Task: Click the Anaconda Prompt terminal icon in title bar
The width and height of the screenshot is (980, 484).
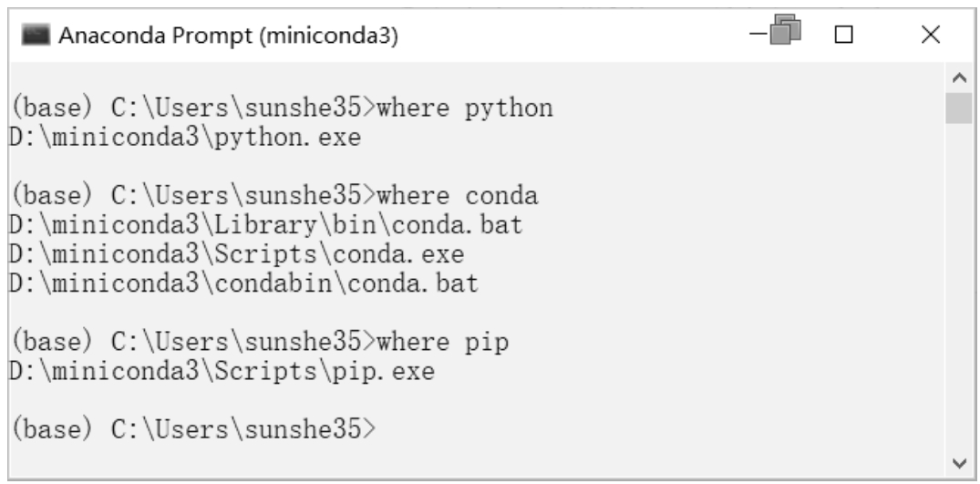Action: [36, 36]
